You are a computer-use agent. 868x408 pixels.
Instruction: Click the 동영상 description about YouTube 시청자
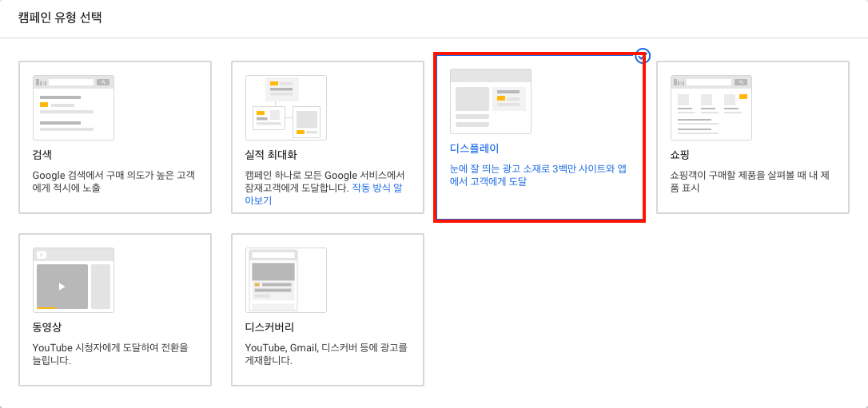(x=111, y=355)
